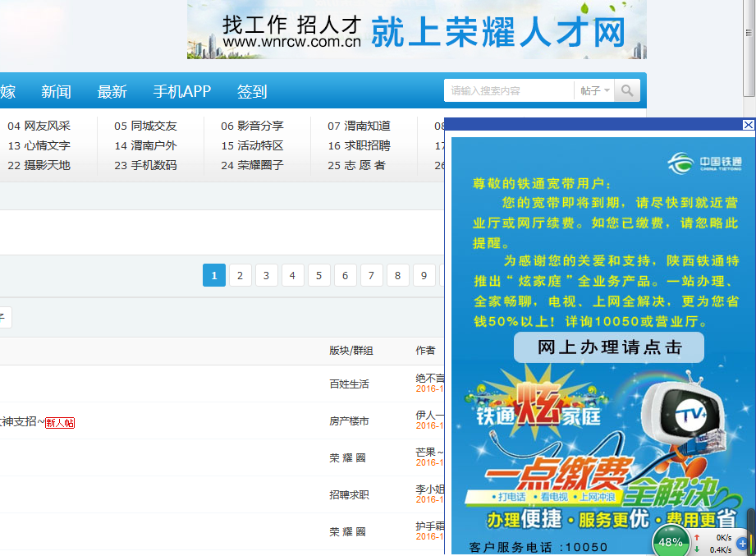This screenshot has height=556, width=756.
Task: Open forum section 25 志愿者
Action: (357, 165)
